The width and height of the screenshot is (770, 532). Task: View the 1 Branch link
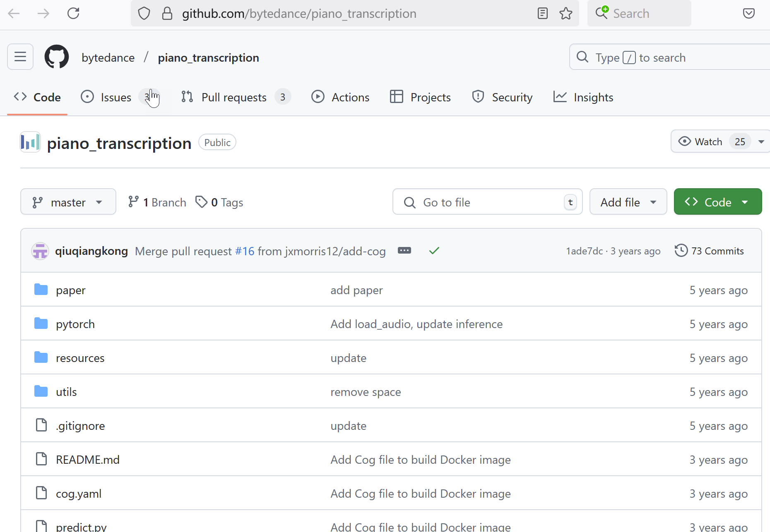click(x=157, y=202)
